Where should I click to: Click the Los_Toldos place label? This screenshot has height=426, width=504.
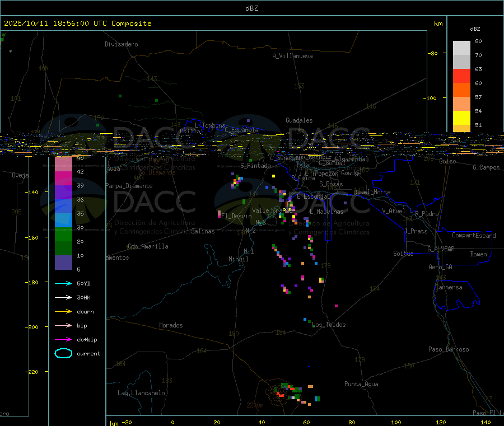pos(329,325)
